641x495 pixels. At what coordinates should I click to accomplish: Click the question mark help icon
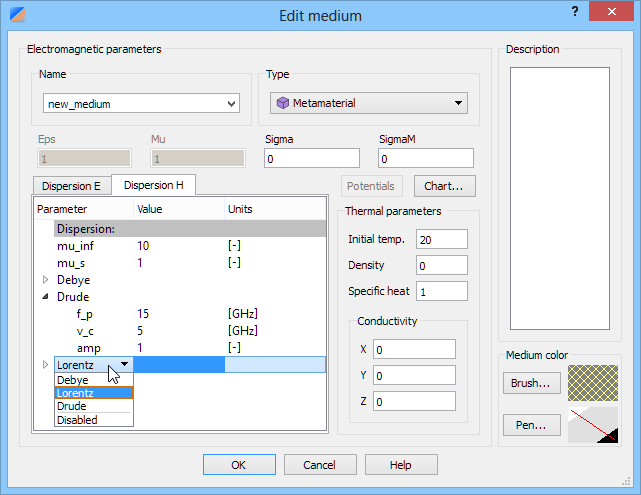[x=575, y=11]
